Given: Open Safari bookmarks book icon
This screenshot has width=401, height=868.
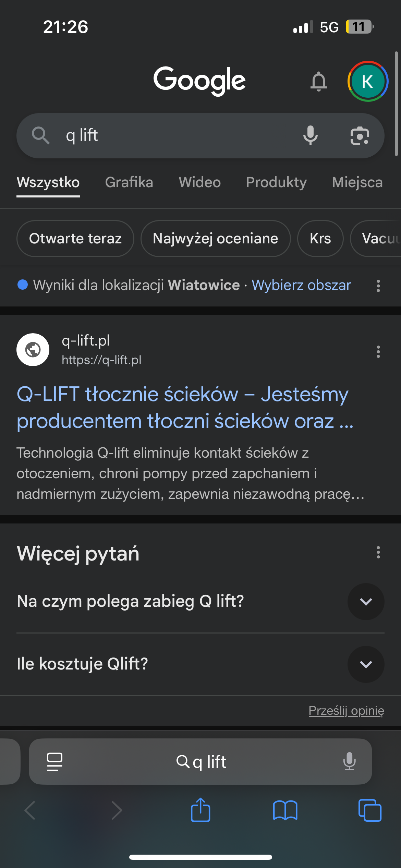Looking at the screenshot, I should 285,810.
